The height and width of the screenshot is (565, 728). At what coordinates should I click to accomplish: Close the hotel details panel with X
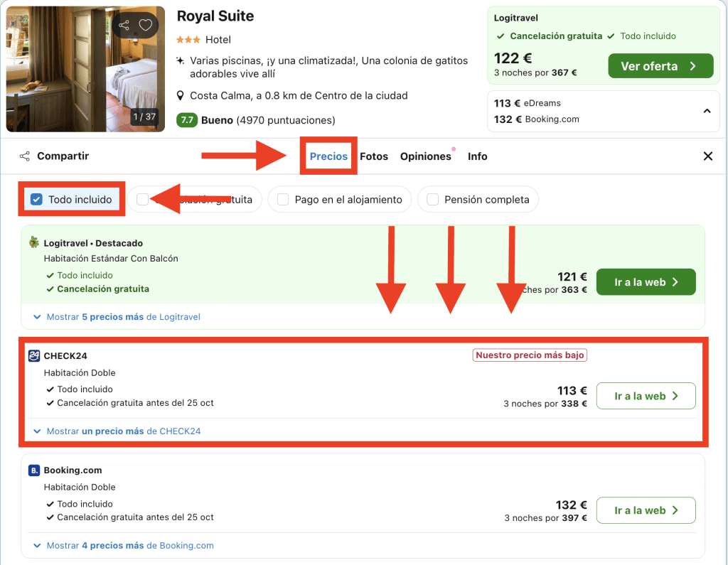pos(707,156)
